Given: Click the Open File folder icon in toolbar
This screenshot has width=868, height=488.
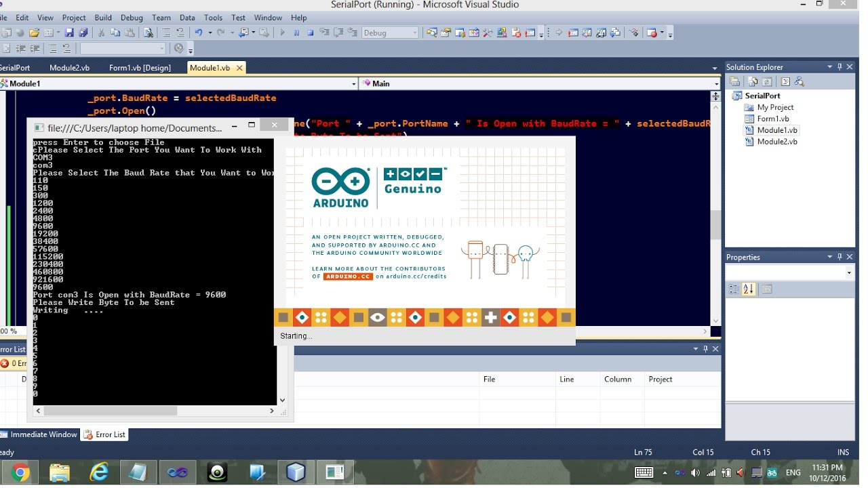Looking at the screenshot, I should tap(34, 33).
